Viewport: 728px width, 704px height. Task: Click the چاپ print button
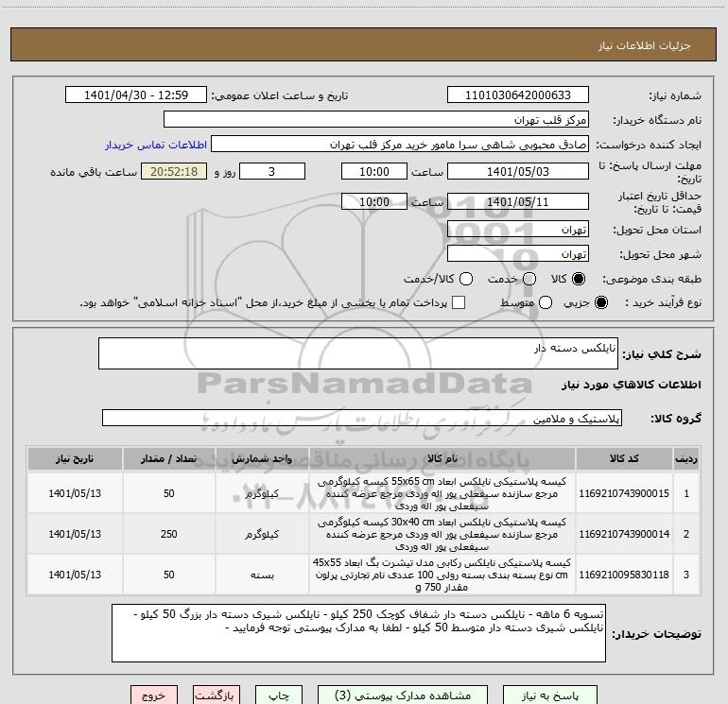pyautogui.click(x=279, y=695)
